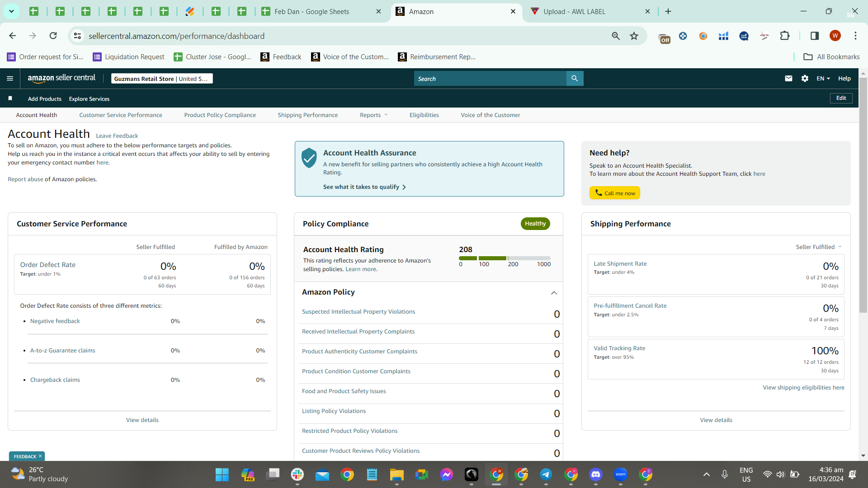Go to the Shipping Performance tab

click(307, 115)
